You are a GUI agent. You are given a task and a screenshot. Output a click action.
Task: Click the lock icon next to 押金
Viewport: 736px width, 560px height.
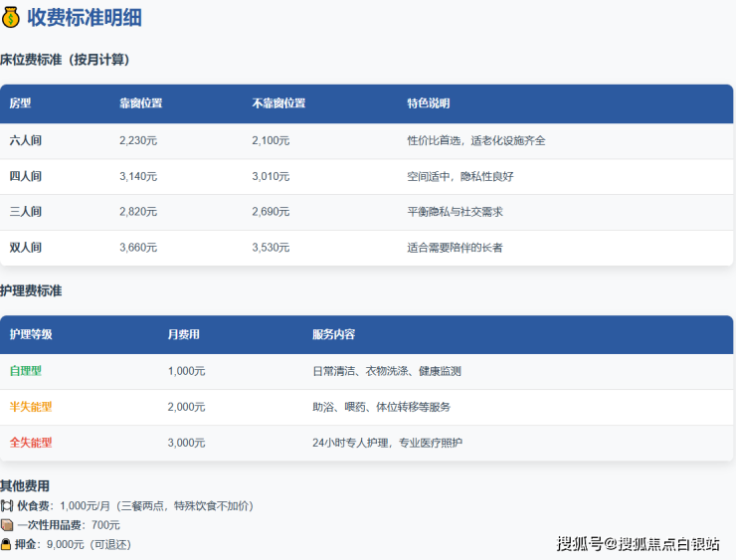[7, 544]
